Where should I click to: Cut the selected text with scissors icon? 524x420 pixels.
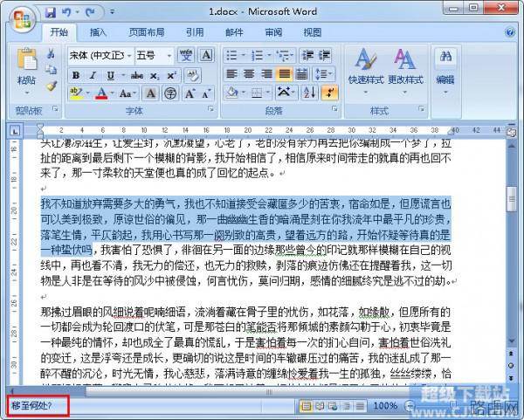tap(51, 53)
